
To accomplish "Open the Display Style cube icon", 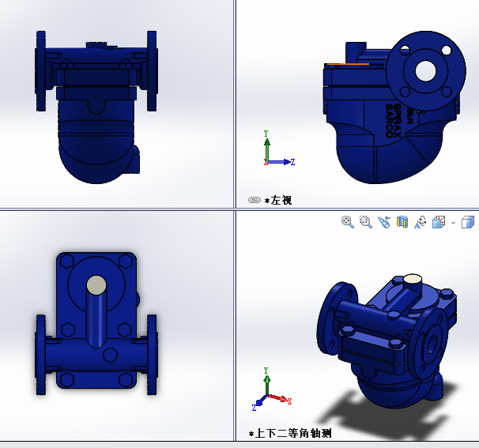I will click(x=468, y=222).
